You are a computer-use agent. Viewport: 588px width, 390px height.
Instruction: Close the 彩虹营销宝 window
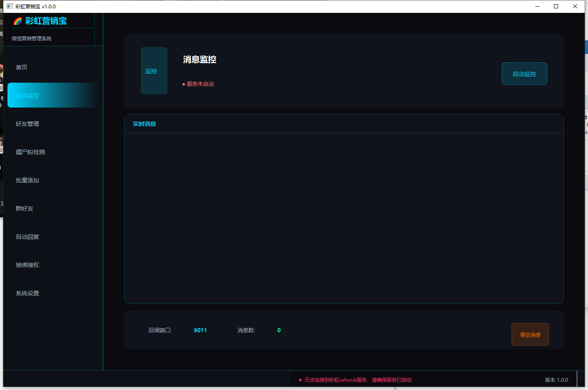pyautogui.click(x=575, y=6)
